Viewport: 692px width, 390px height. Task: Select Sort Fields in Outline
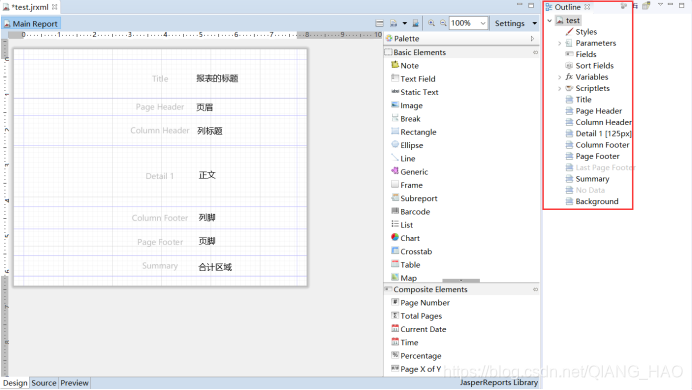pyautogui.click(x=590, y=66)
